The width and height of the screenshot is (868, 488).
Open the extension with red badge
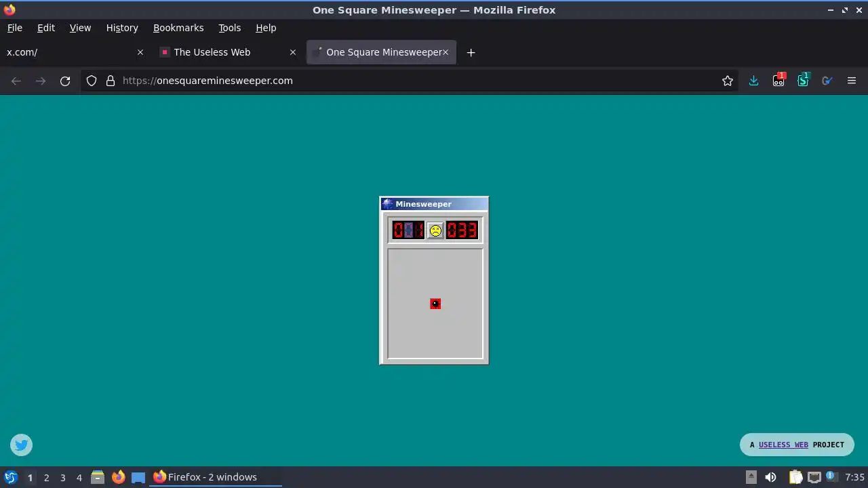(x=778, y=80)
